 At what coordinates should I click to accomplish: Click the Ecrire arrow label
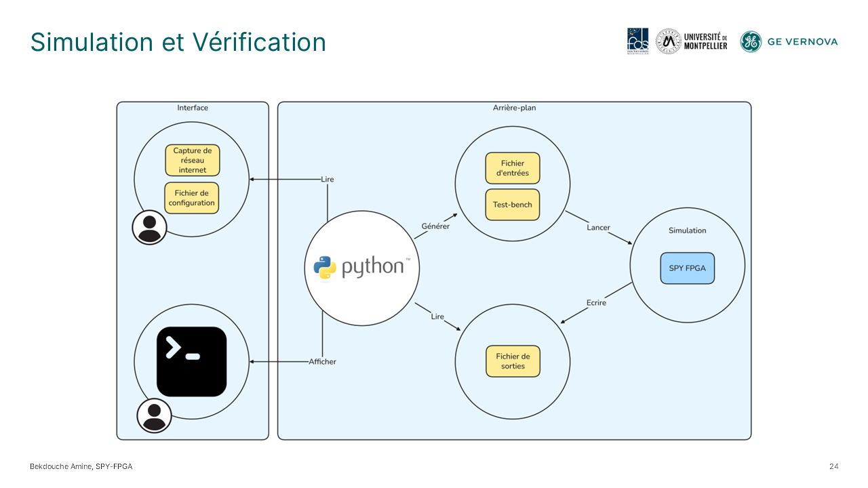[x=596, y=302]
